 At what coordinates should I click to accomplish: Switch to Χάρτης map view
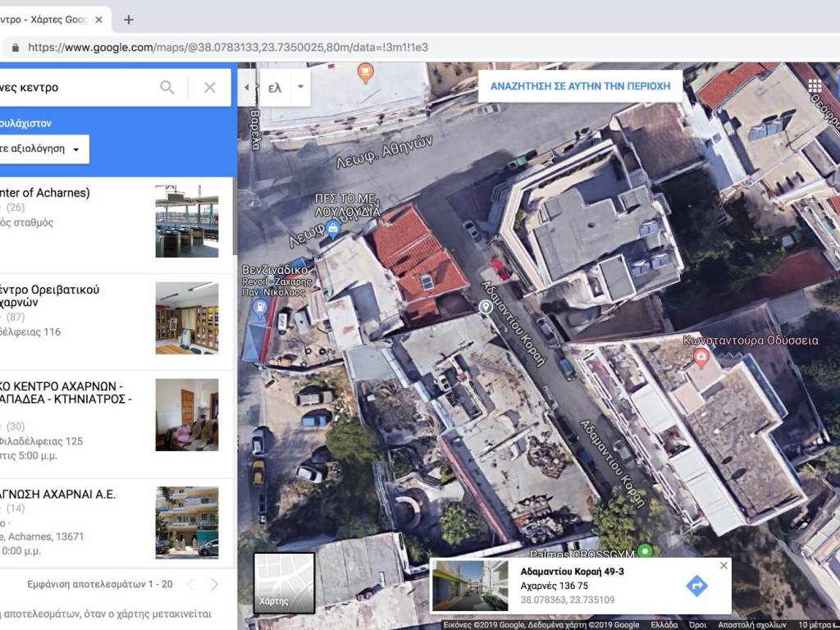pos(284,582)
